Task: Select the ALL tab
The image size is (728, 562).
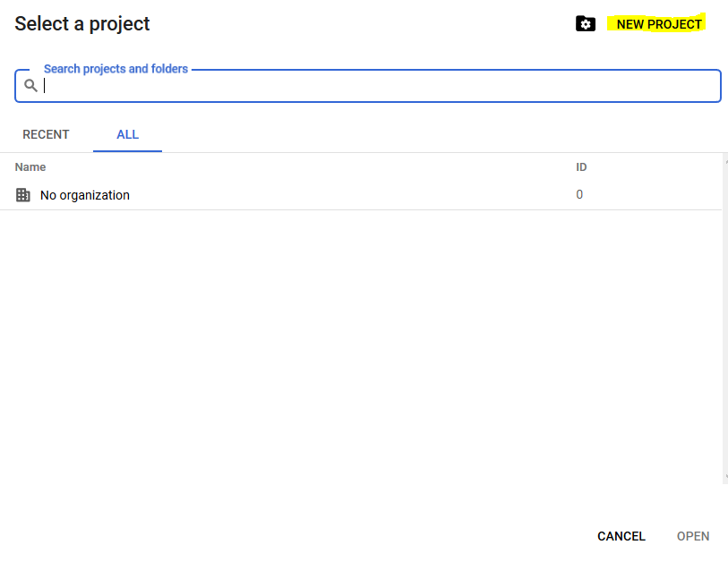Action: tap(128, 134)
